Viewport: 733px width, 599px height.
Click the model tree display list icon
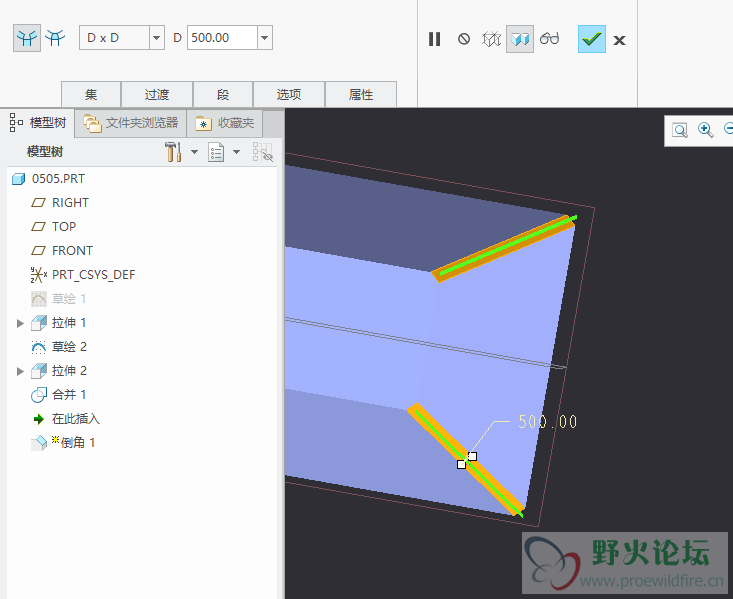point(216,151)
